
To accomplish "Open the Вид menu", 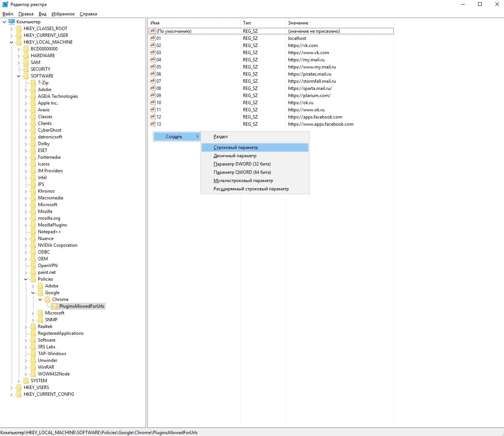I will point(43,14).
